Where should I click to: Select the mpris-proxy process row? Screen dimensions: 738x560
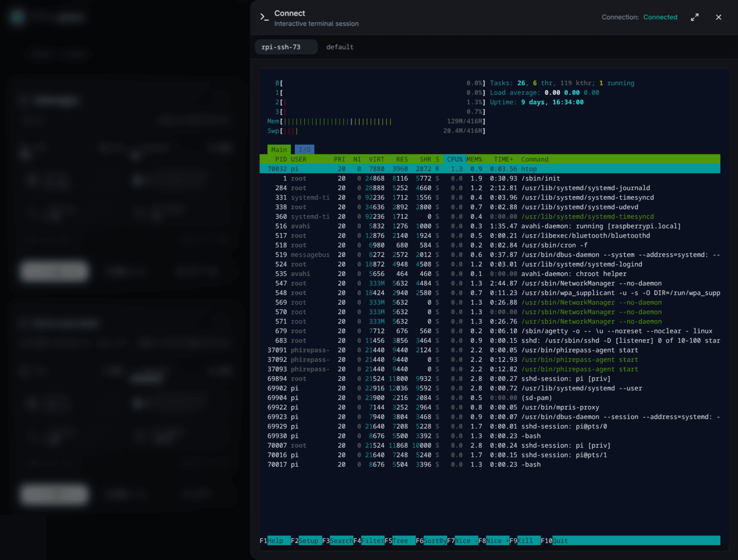490,407
